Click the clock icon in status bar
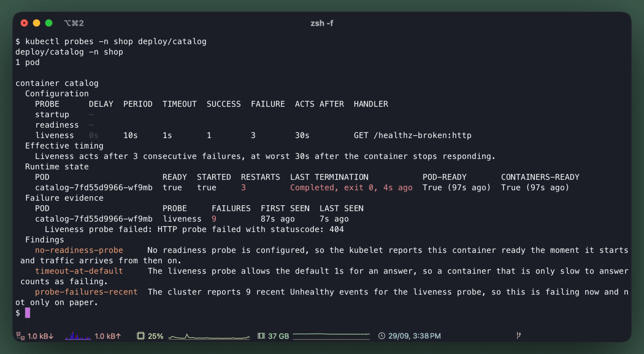 (x=382, y=336)
